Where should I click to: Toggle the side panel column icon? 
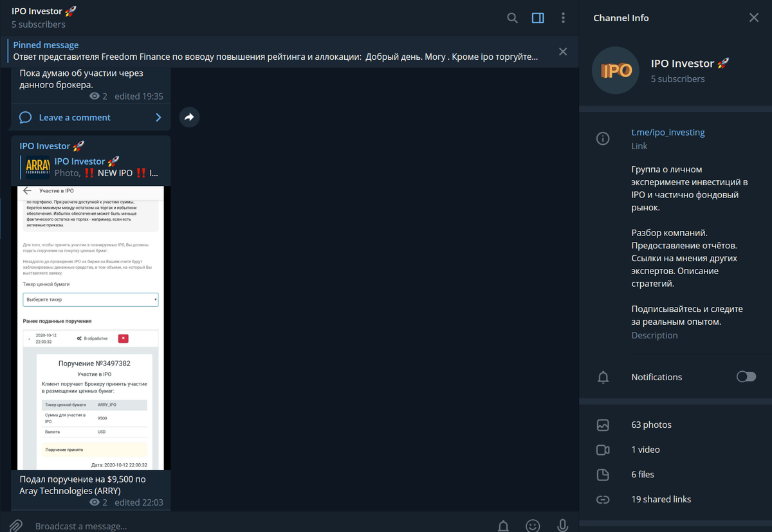click(x=538, y=18)
